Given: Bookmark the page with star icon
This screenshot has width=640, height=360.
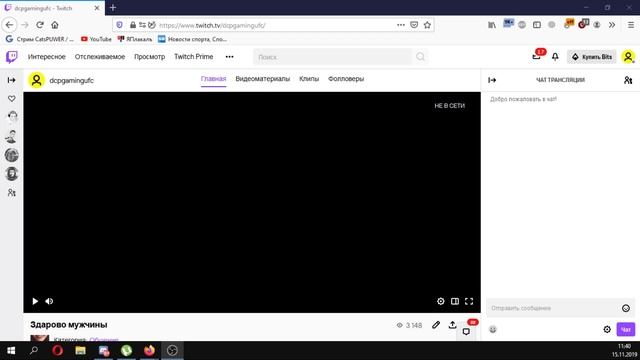Looking at the screenshot, I should 427,25.
